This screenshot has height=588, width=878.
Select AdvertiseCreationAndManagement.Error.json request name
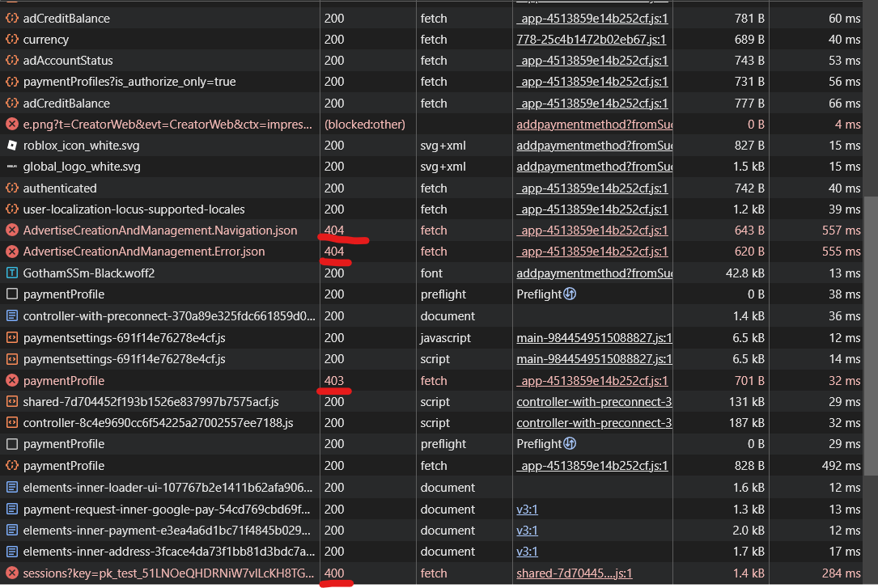click(x=144, y=252)
